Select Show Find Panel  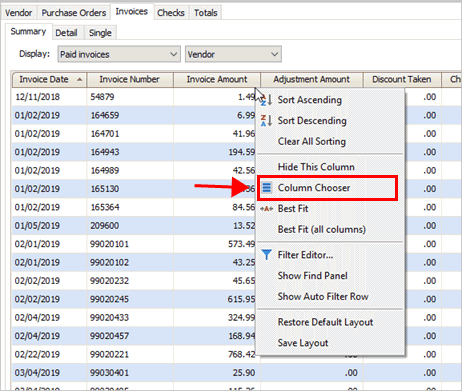[x=330, y=276]
